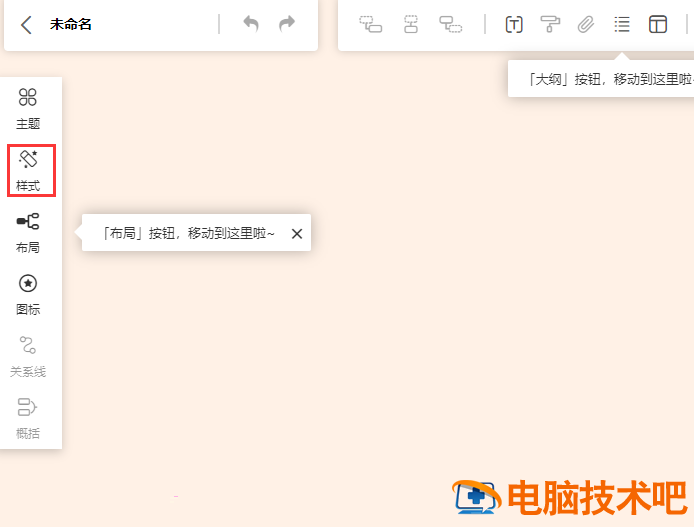
Task: Click the 「布局」按钮，移动到这里啦~ tooltip text
Action: tap(189, 233)
